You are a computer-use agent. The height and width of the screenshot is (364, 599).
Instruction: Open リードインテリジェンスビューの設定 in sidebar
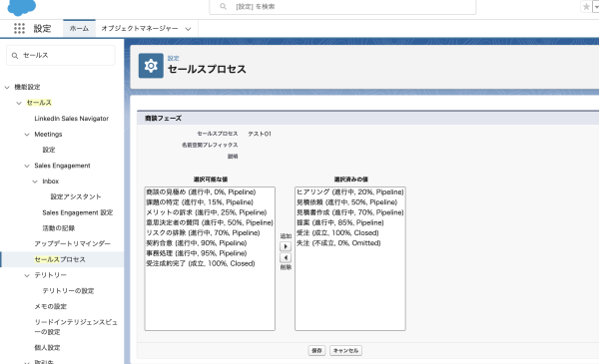coord(76,327)
